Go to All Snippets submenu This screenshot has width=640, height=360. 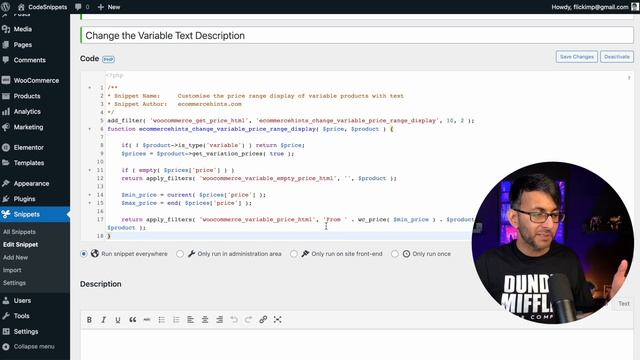tap(19, 232)
